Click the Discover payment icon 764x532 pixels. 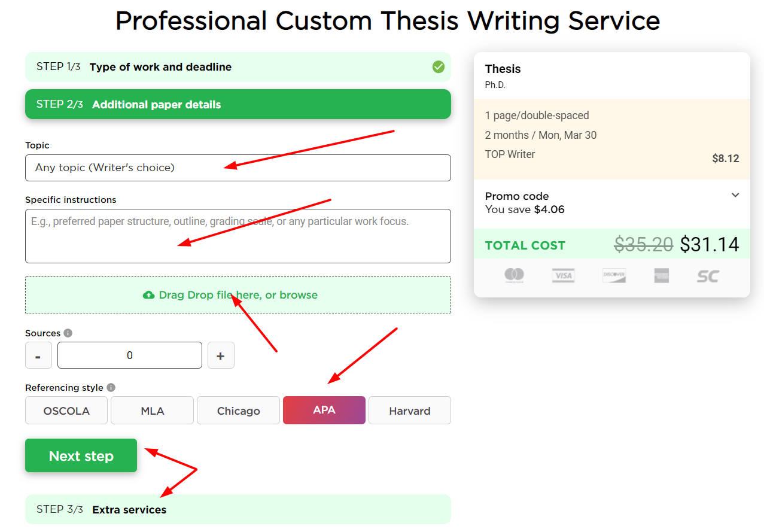(614, 276)
